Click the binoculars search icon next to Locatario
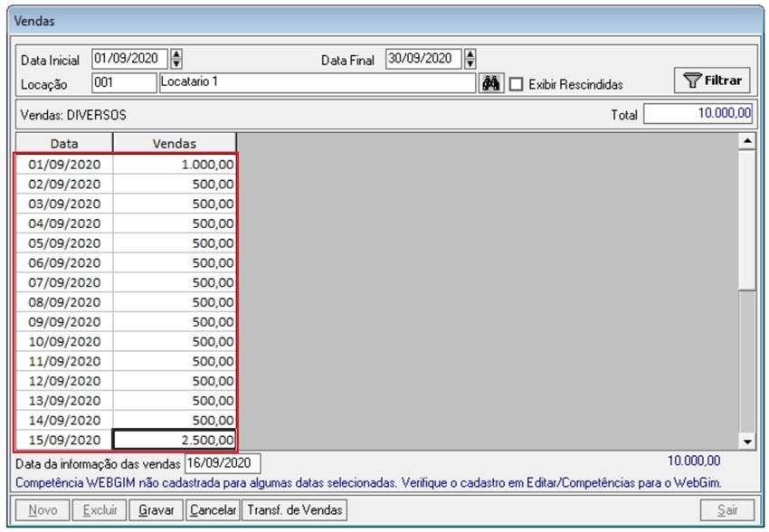The image size is (769, 532). pyautogui.click(x=490, y=83)
